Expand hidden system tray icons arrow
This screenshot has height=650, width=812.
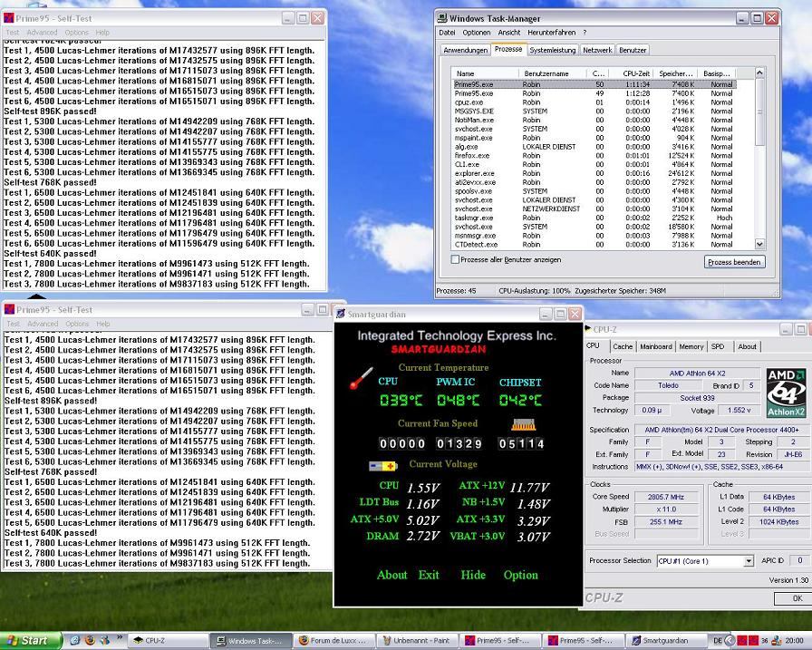click(730, 641)
